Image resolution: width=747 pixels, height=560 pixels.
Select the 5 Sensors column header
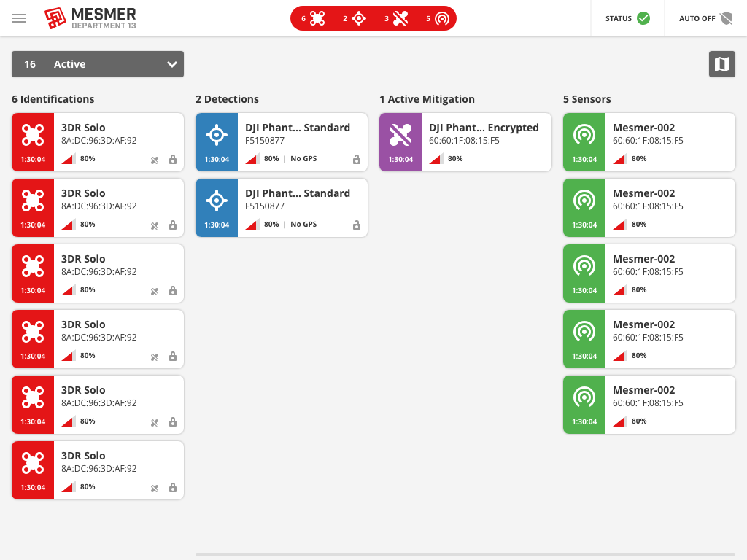587,99
